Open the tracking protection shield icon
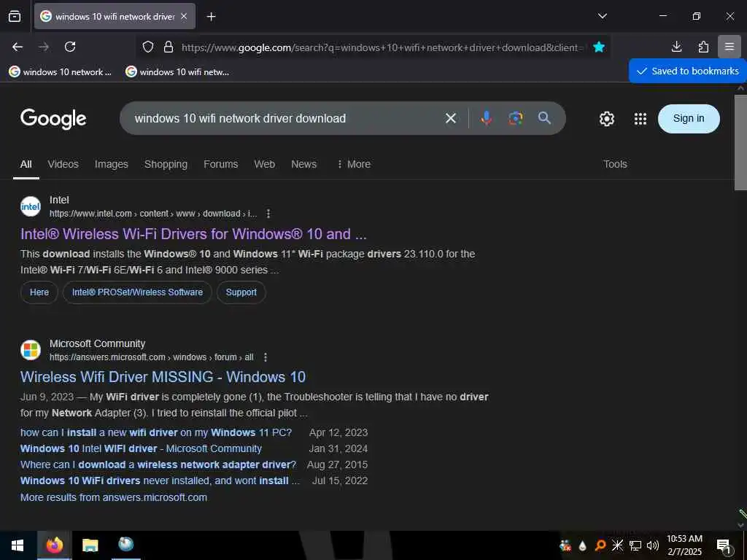 click(148, 47)
